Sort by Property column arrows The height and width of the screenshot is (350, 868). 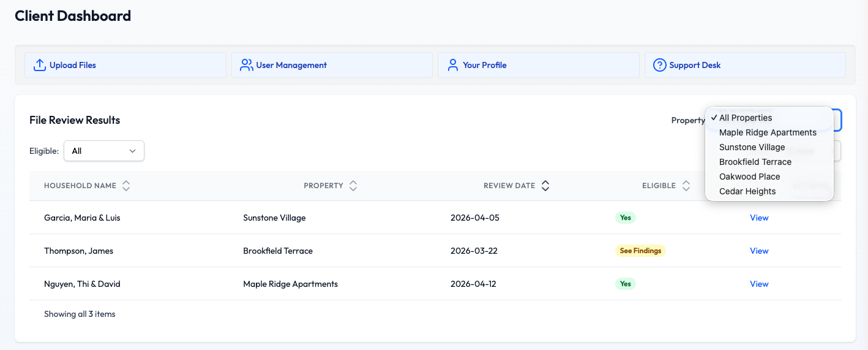click(353, 186)
